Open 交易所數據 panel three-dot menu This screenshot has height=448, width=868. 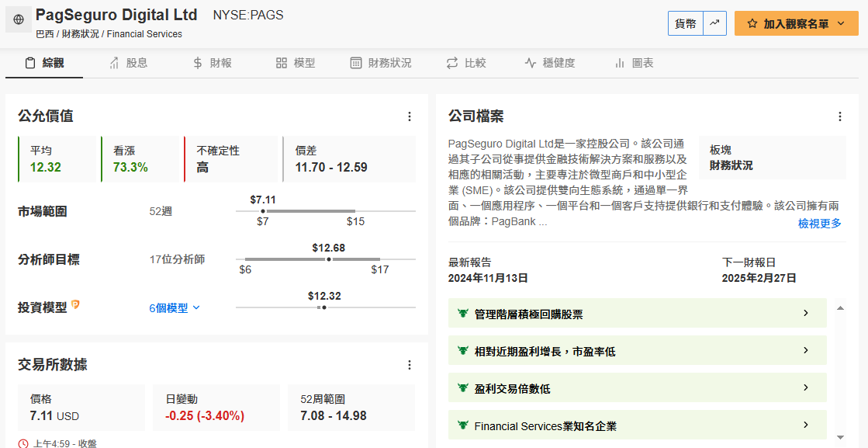[x=410, y=365]
